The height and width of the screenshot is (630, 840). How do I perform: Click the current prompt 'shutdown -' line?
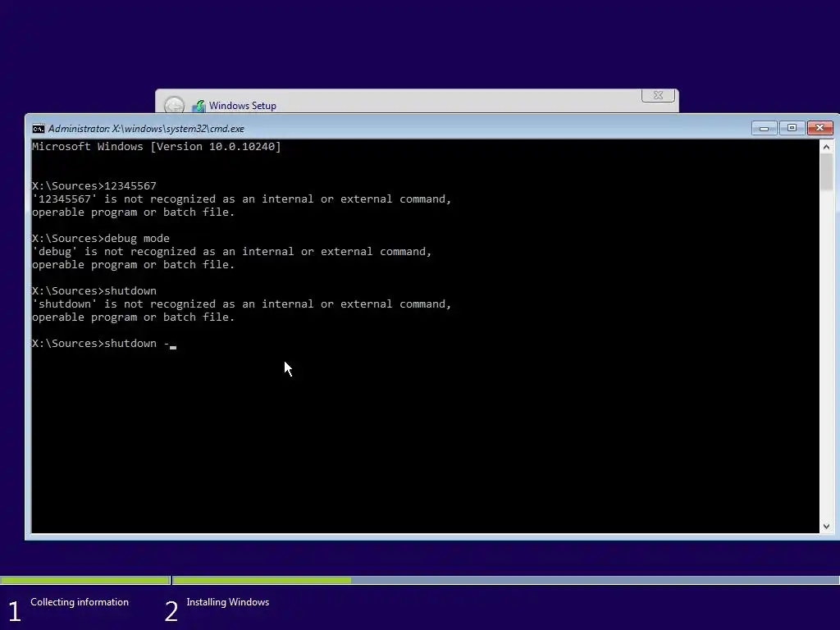104,344
